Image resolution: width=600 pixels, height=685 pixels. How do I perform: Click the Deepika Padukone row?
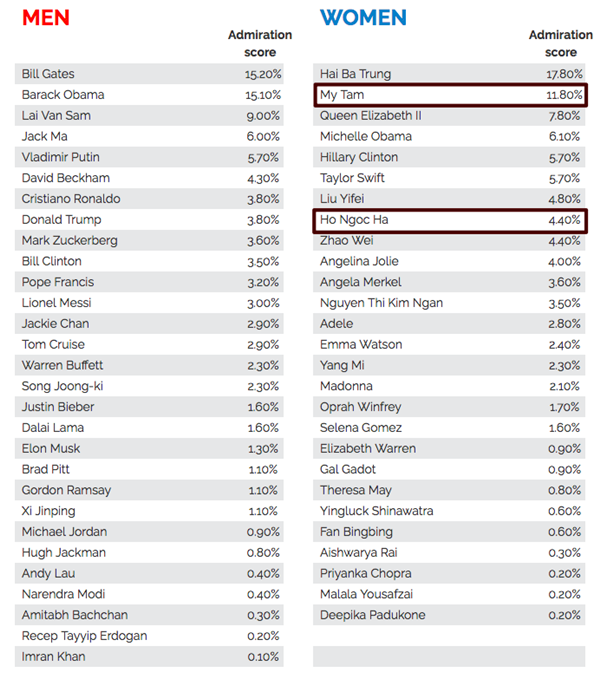click(x=450, y=615)
